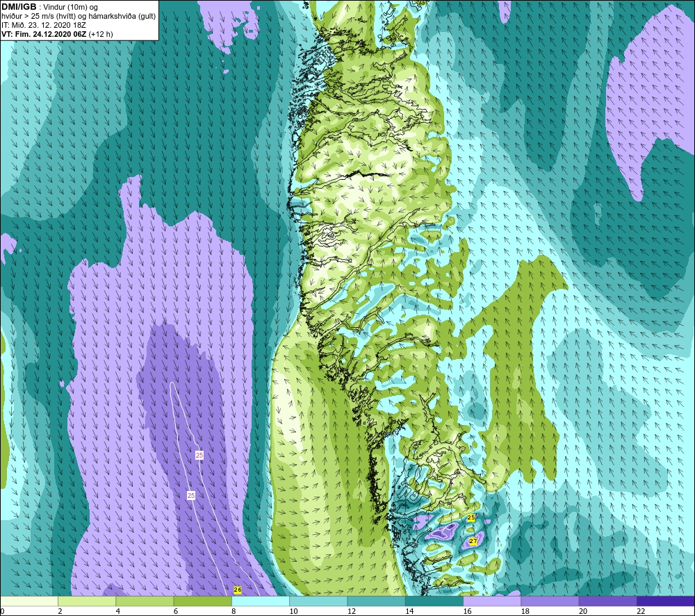Pick the teal 12–14 m/s swatch
This screenshot has width=695, height=616.
pyautogui.click(x=376, y=601)
